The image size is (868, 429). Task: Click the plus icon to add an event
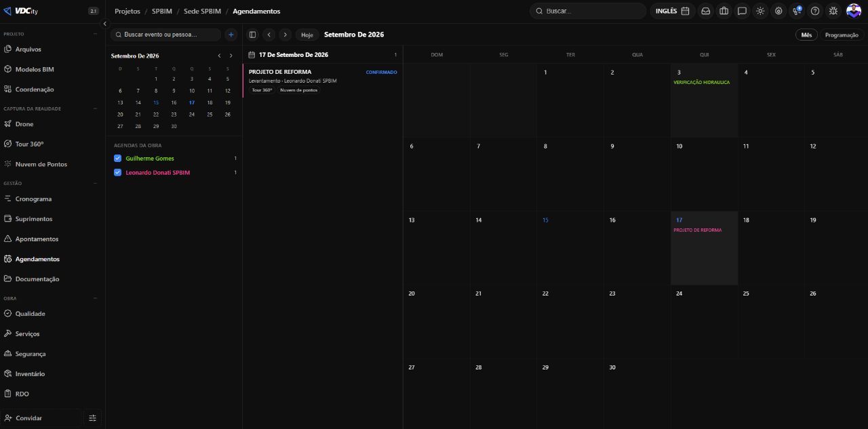tap(231, 35)
